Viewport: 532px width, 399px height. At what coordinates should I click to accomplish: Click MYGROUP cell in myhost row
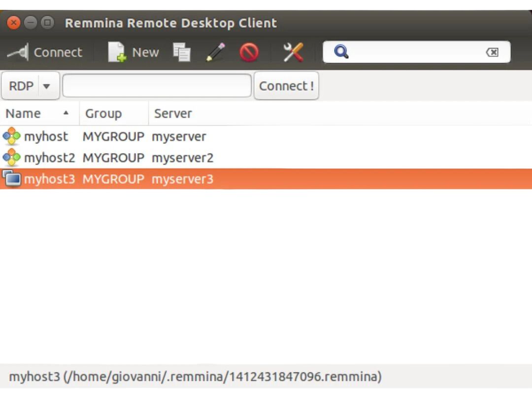point(113,136)
